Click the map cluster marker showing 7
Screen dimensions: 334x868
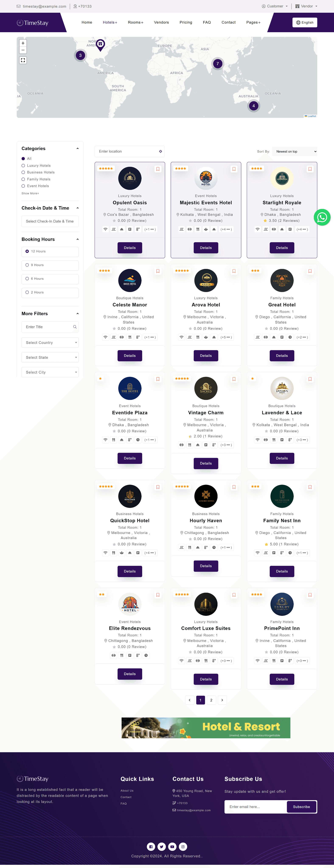(x=218, y=64)
